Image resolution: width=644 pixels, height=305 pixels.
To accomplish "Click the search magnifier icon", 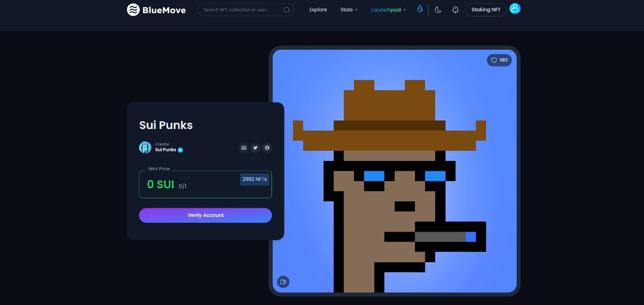I will click(286, 10).
